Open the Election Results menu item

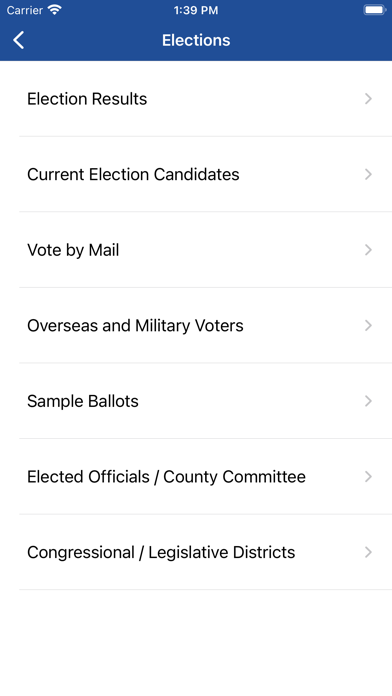tap(196, 99)
